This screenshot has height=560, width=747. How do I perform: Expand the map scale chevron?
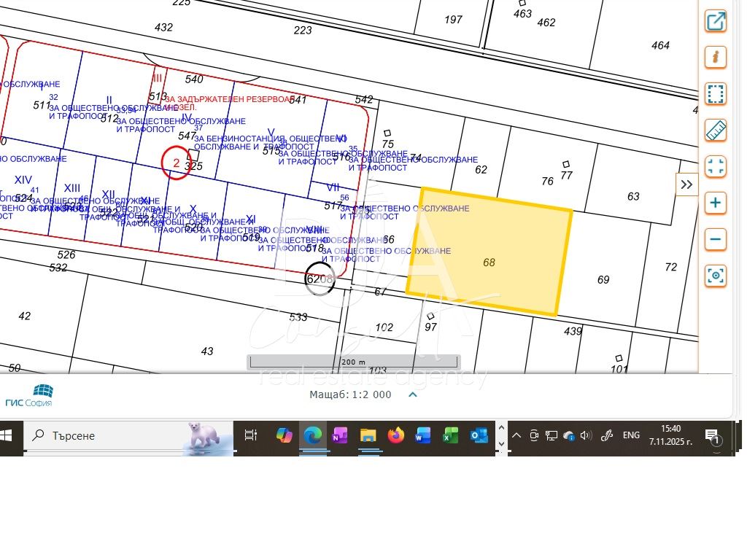pyautogui.click(x=412, y=394)
